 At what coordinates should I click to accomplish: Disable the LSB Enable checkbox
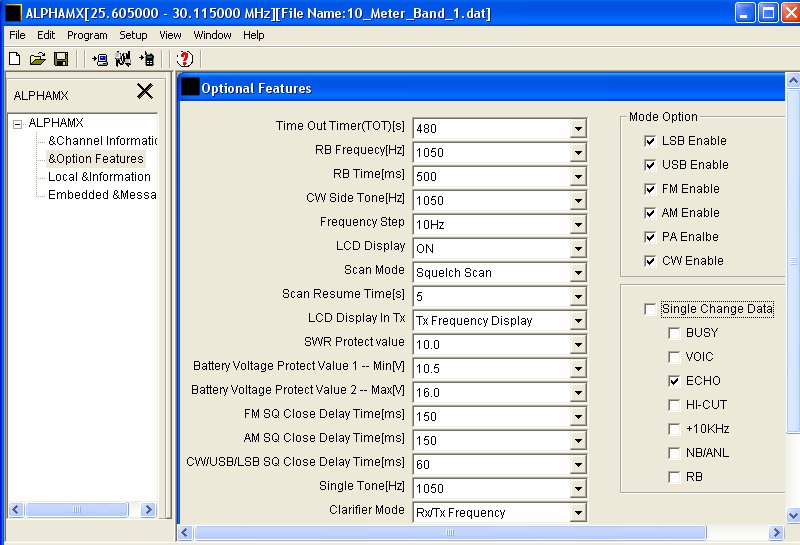651,141
